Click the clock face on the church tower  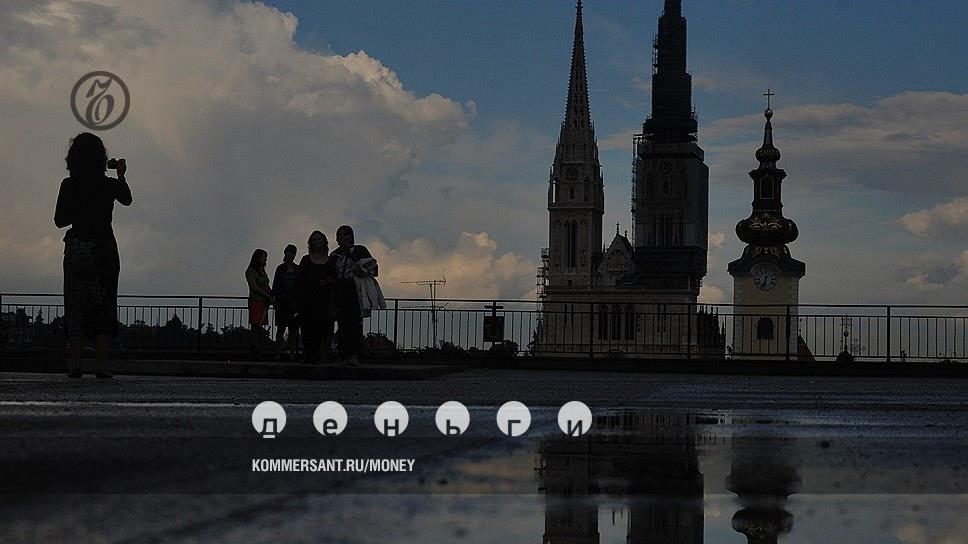(x=765, y=279)
